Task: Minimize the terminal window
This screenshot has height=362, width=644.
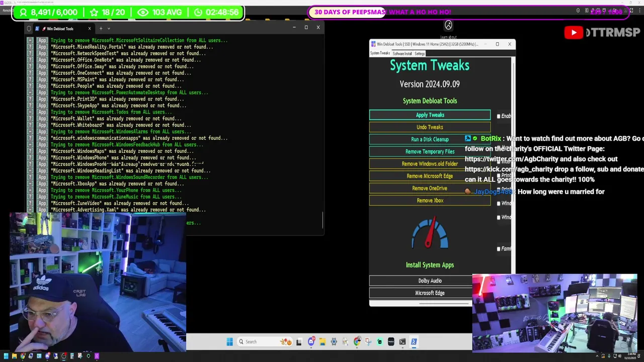Action: coord(294,27)
